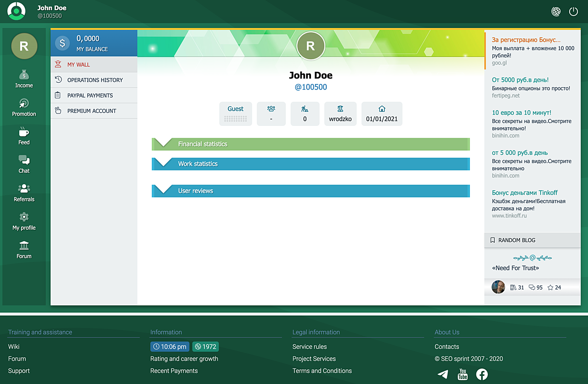
Task: Open My profile gear icon
Action: [x=24, y=221]
